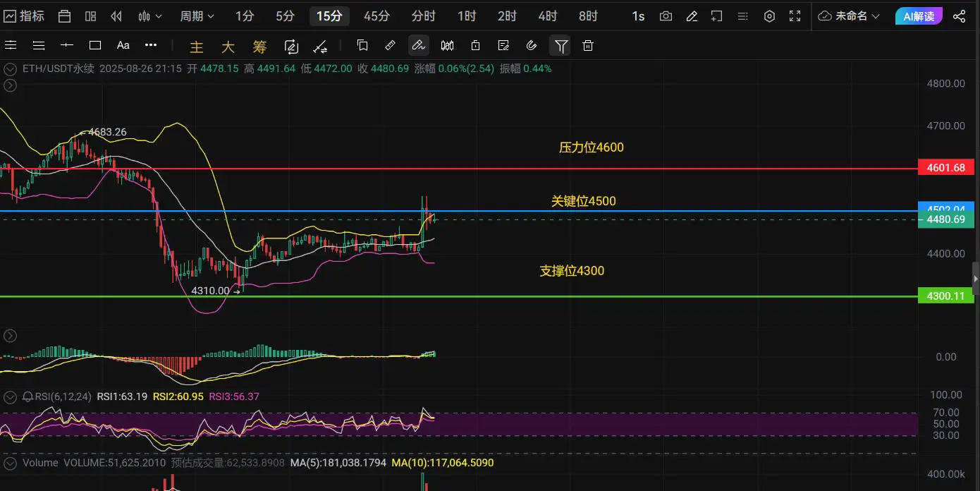Click the refresh-edit cycle icon
The width and height of the screenshot is (980, 491).
pyautogui.click(x=291, y=47)
